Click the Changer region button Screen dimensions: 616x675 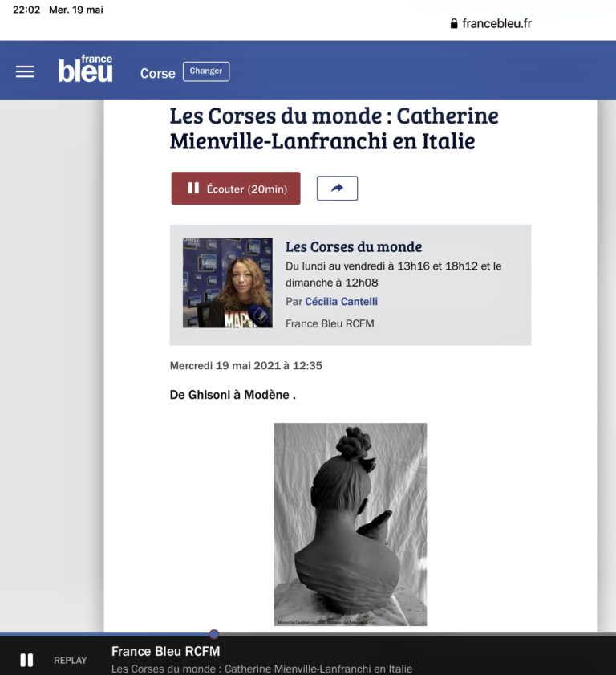click(x=206, y=71)
